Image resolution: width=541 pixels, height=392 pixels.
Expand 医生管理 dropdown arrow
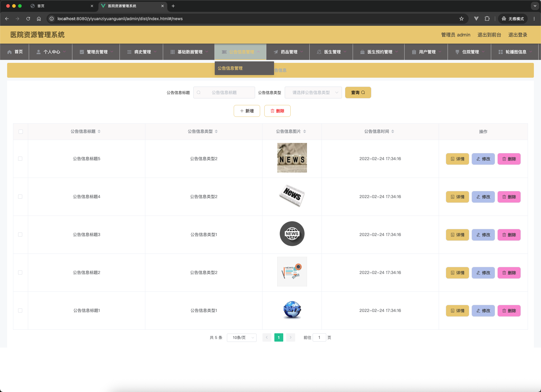point(345,52)
